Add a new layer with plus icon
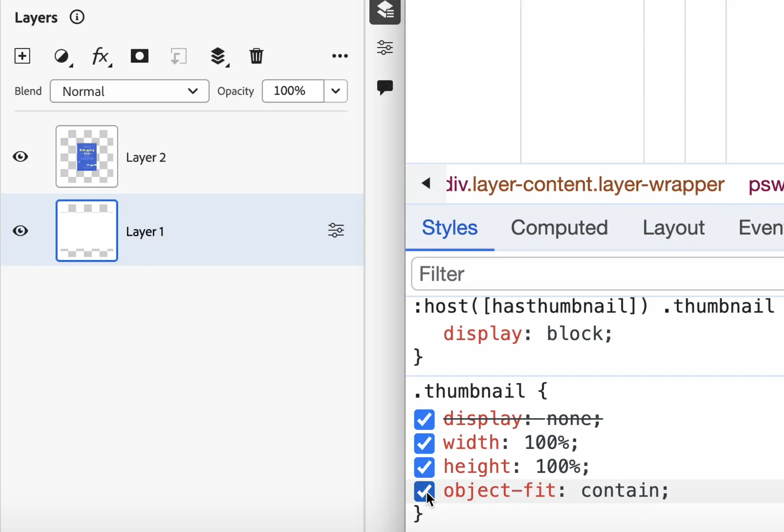The image size is (784, 532). click(x=22, y=56)
